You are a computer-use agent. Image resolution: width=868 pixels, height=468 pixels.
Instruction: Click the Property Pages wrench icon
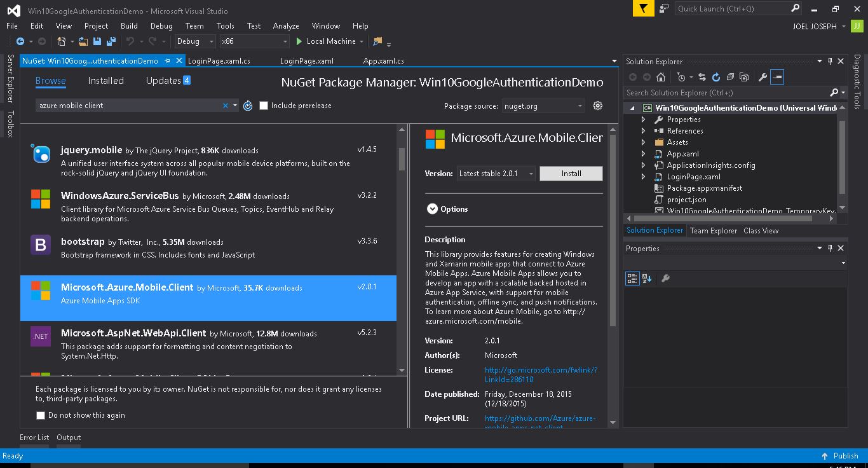pyautogui.click(x=665, y=279)
